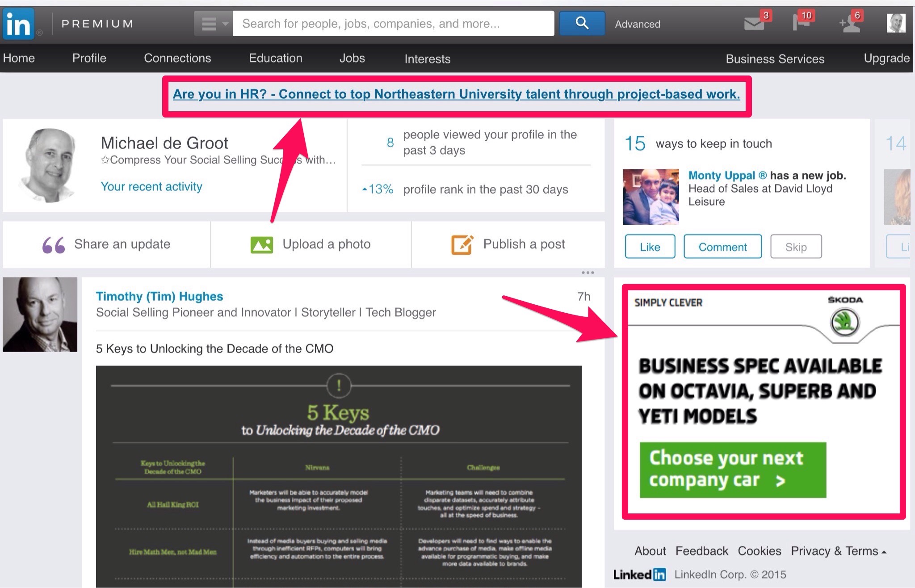Open the messages envelope icon
Image resolution: width=915 pixels, height=588 pixels.
[754, 24]
